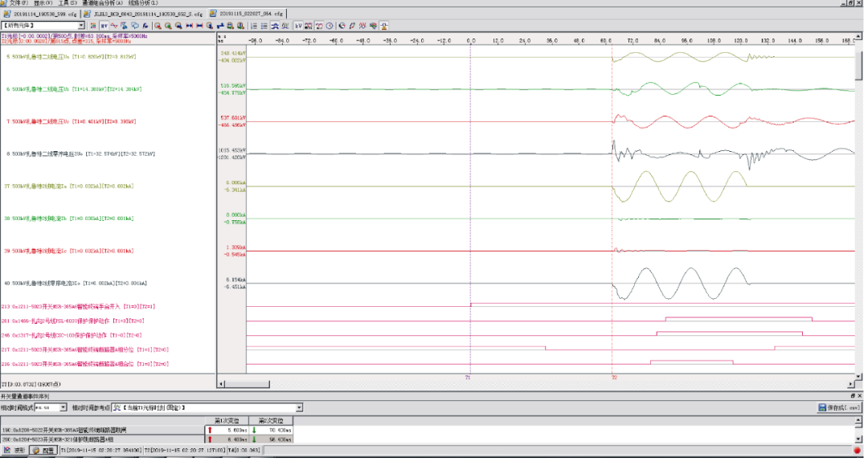
Task: Select channel 8 zero-sequence voltage 3U0 label
Action: coord(80,153)
